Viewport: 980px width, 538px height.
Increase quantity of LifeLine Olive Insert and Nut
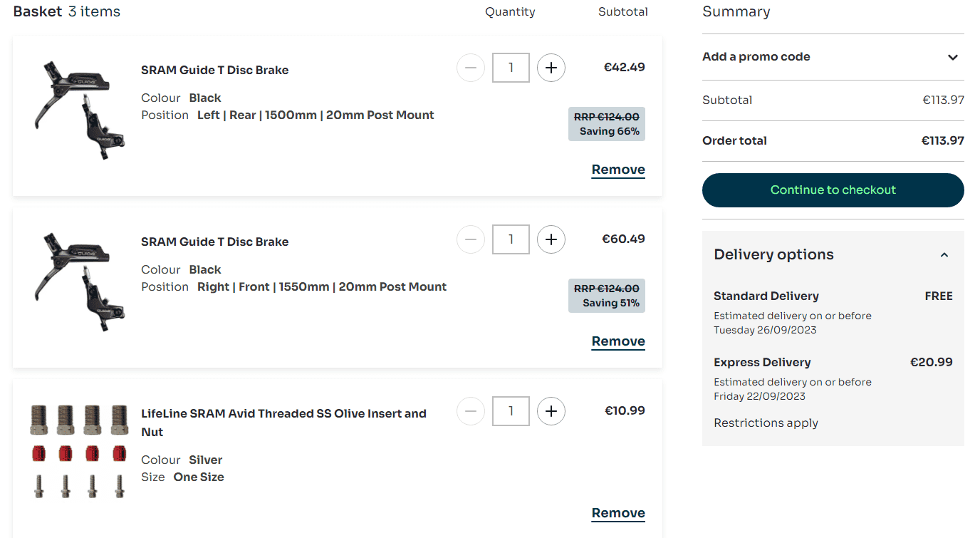[x=551, y=411]
